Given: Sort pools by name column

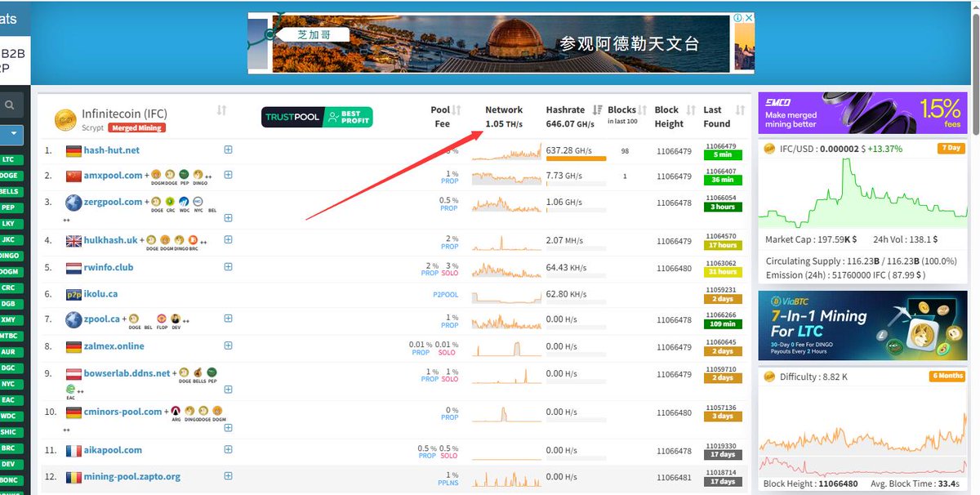Looking at the screenshot, I should (x=221, y=110).
